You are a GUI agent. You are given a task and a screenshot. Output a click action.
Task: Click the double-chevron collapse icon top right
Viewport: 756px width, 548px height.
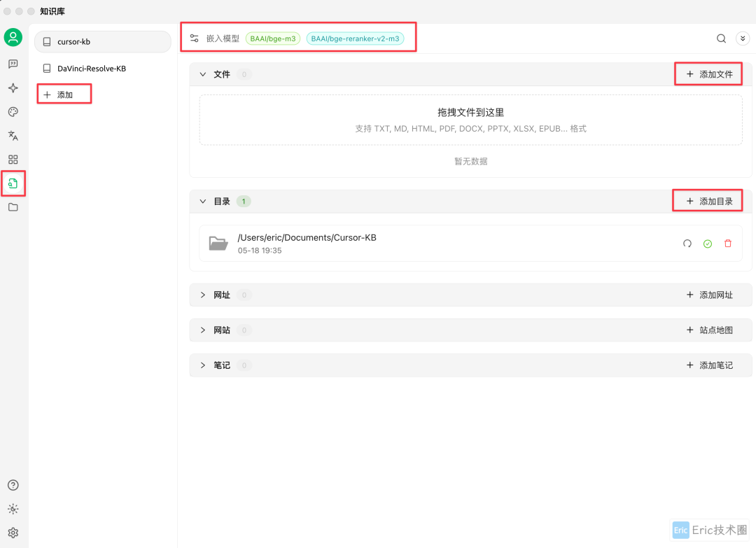tap(743, 38)
